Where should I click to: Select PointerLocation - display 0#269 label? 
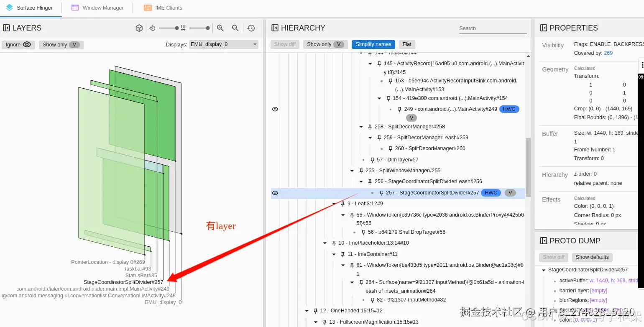108,262
